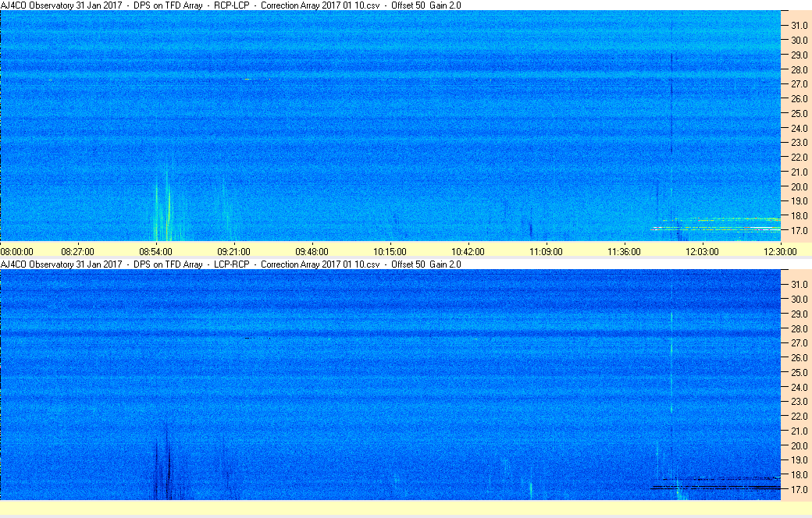This screenshot has width=812, height=518.
Task: Click the bright yellow burst near 08:54 in RCP-LCP spectrogram
Action: [162, 207]
